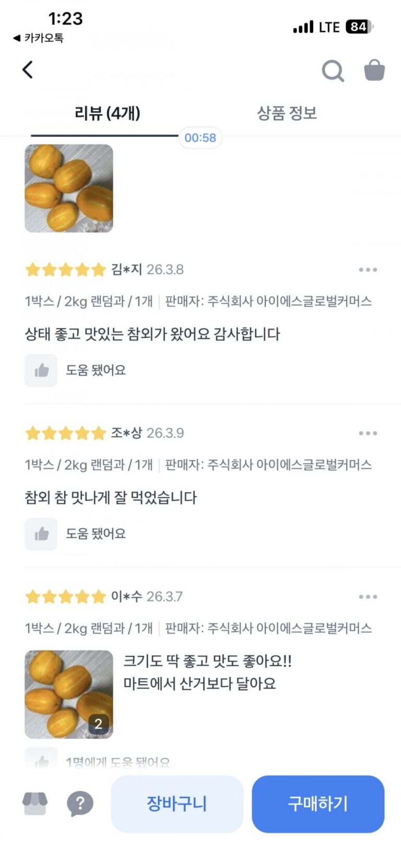The width and height of the screenshot is (401, 868).
Task: Open the help question mark icon
Action: [x=80, y=804]
